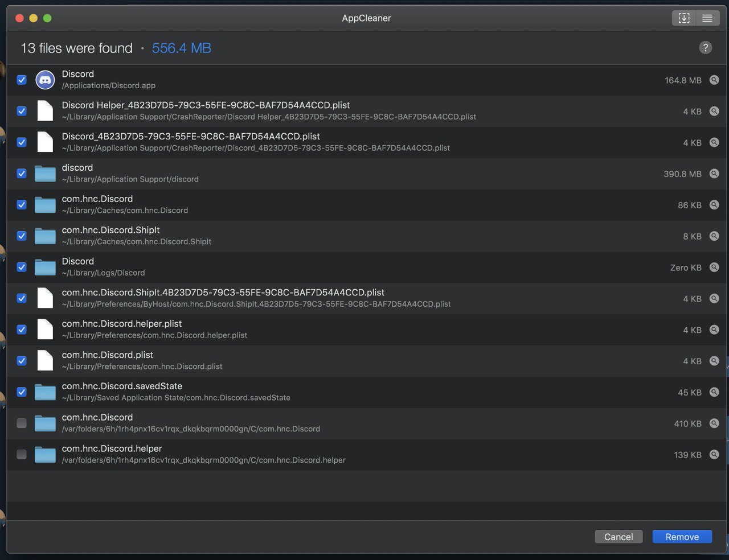Uncheck Discord.app checkbox

click(22, 80)
